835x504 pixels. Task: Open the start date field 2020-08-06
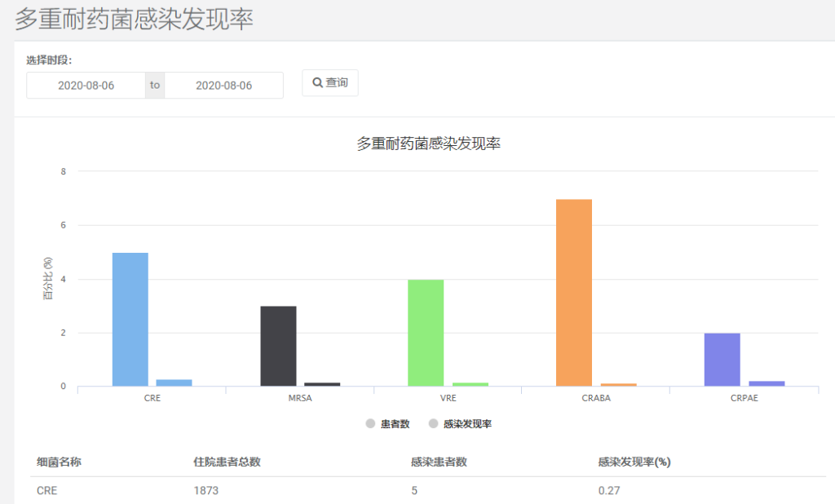click(86, 86)
